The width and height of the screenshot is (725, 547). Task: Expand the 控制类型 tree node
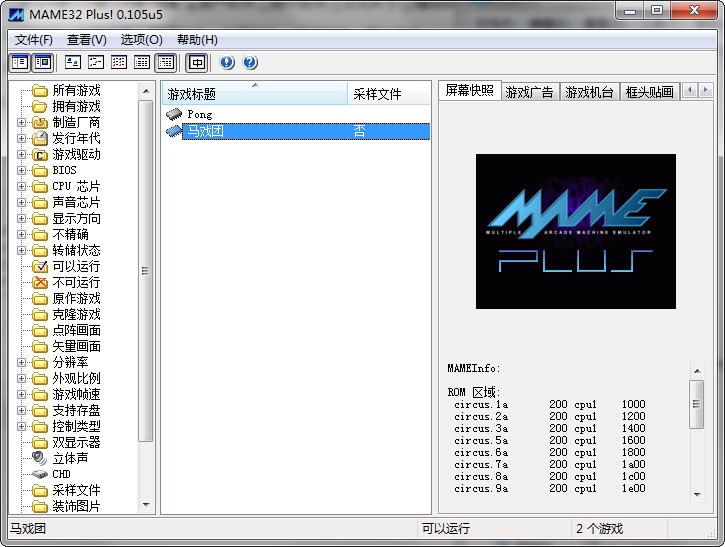21,426
